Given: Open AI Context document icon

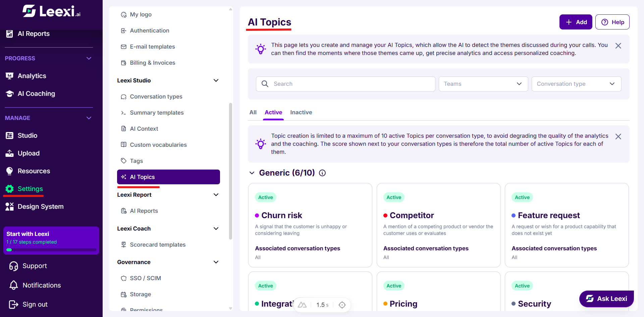Looking at the screenshot, I should 124,129.
